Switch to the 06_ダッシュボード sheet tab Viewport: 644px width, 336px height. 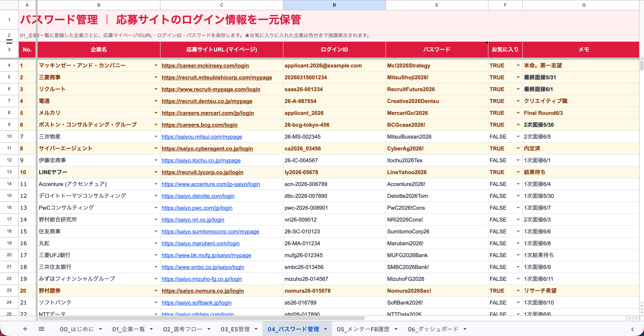[x=433, y=329]
